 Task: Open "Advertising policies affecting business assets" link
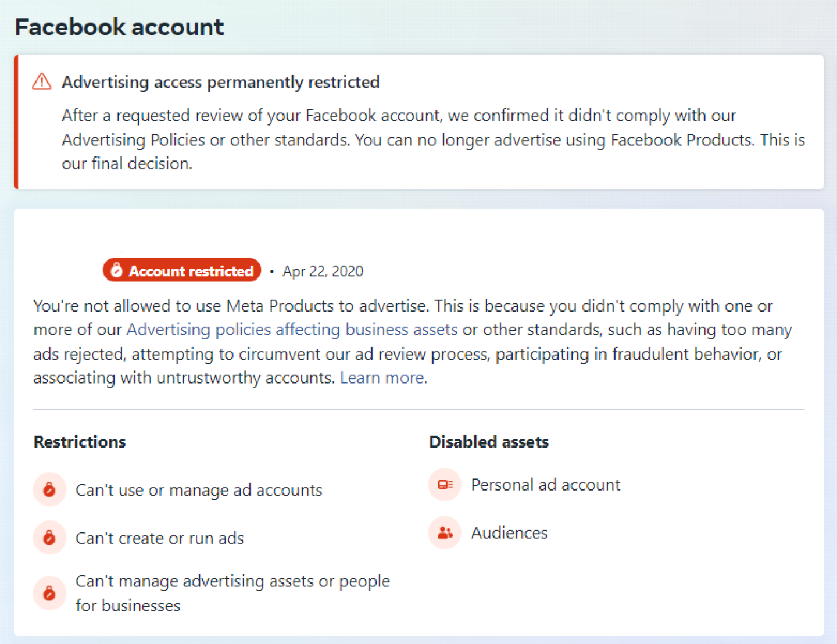[292, 330]
